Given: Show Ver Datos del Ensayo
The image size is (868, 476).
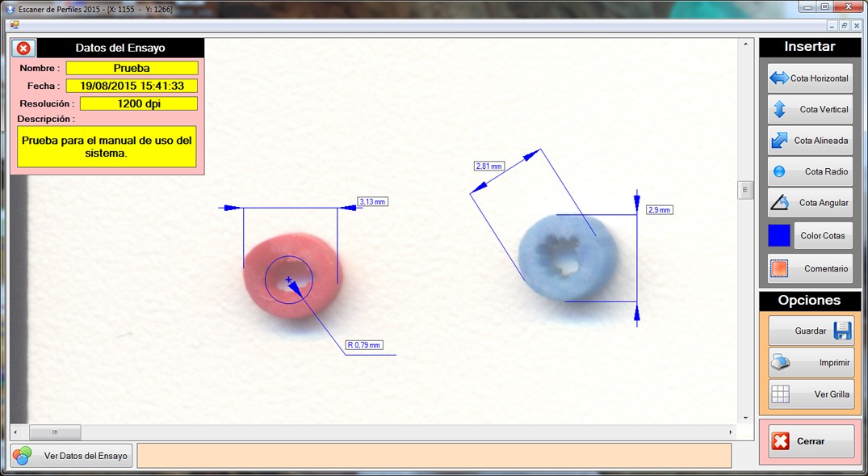Looking at the screenshot, I should tap(71, 456).
